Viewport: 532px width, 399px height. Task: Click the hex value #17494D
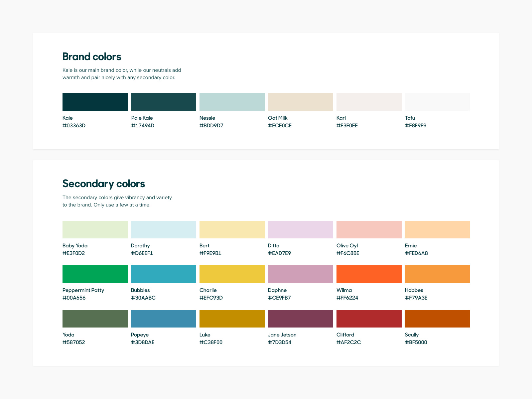[143, 126]
